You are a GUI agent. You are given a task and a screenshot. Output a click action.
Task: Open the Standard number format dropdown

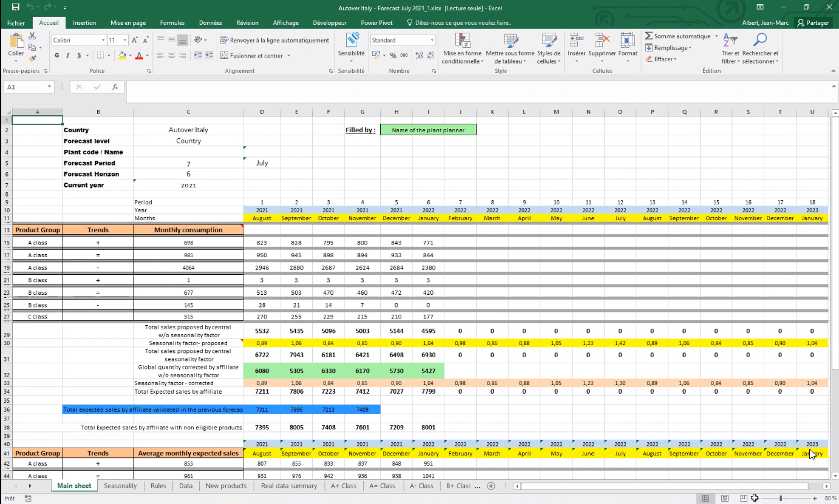tap(432, 40)
